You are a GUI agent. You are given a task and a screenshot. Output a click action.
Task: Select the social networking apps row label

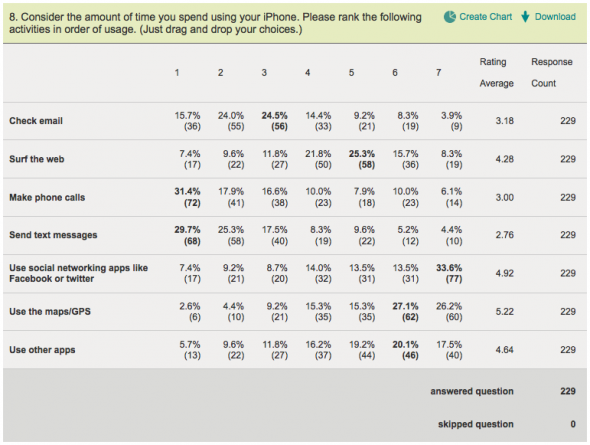tap(78, 273)
